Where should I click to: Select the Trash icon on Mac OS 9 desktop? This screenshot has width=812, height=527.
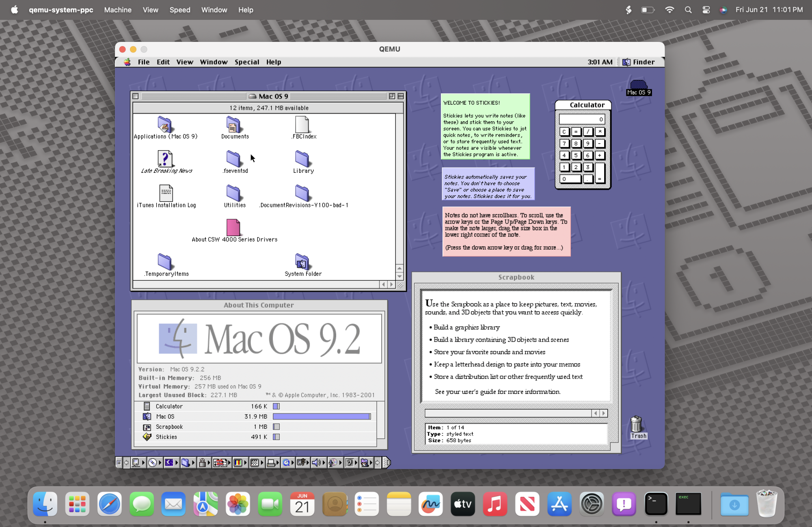(x=636, y=424)
